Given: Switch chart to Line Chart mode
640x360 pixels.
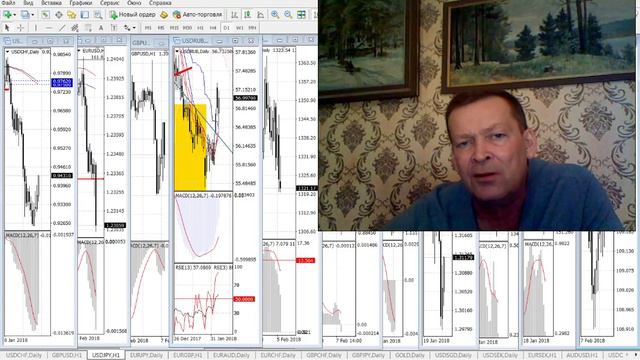Looking at the screenshot, I should (260, 15).
